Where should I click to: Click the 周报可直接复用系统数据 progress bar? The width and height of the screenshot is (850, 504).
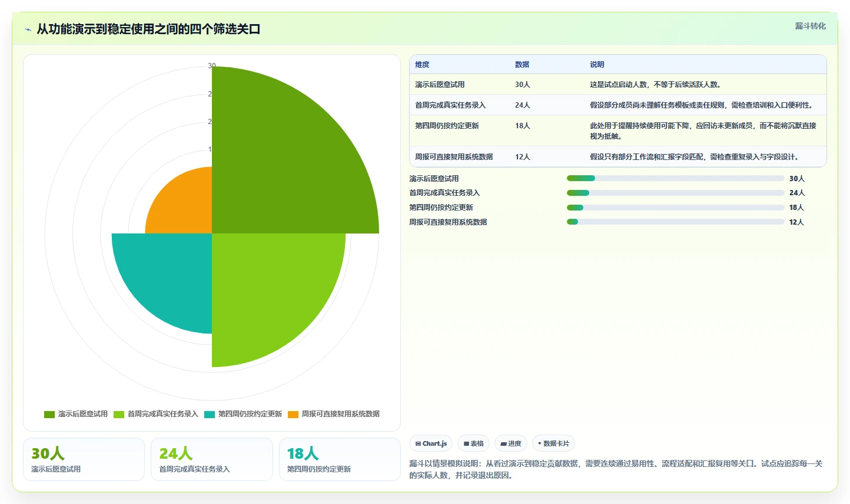point(676,222)
